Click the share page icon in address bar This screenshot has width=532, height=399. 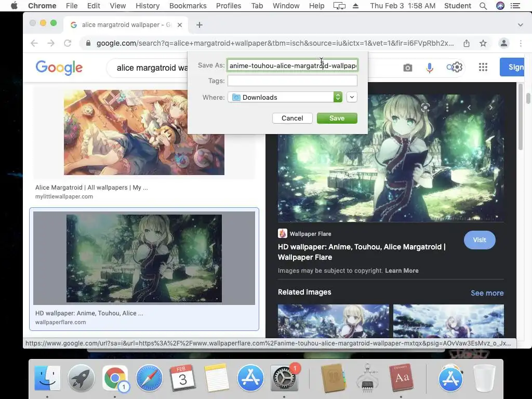(467, 43)
